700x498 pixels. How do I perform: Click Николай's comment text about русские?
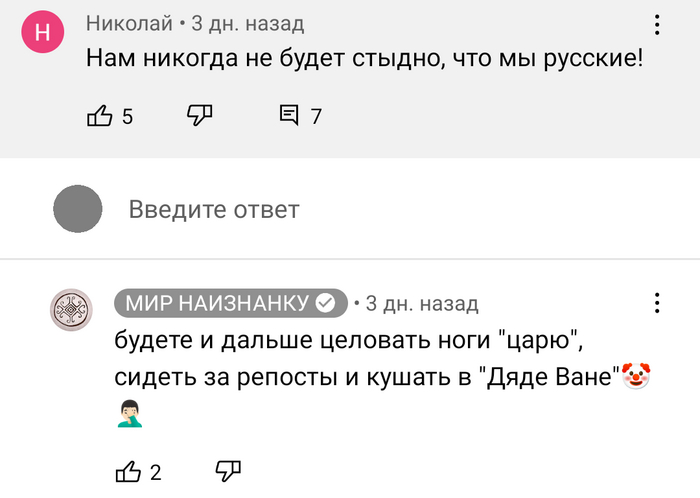[363, 59]
